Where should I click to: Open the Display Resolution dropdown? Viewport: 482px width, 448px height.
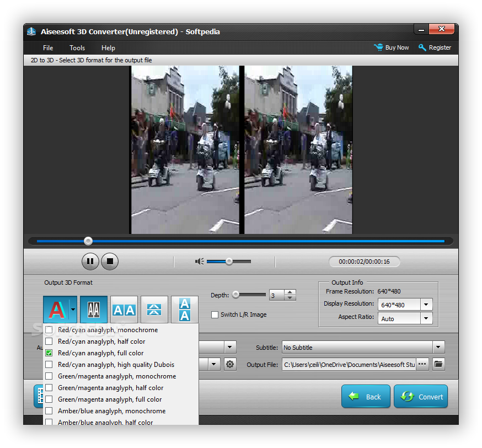[426, 305]
